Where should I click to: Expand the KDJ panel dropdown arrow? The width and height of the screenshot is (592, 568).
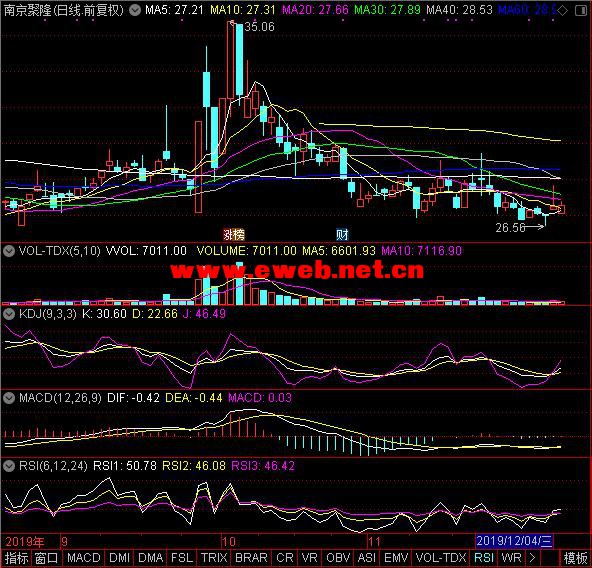9,313
